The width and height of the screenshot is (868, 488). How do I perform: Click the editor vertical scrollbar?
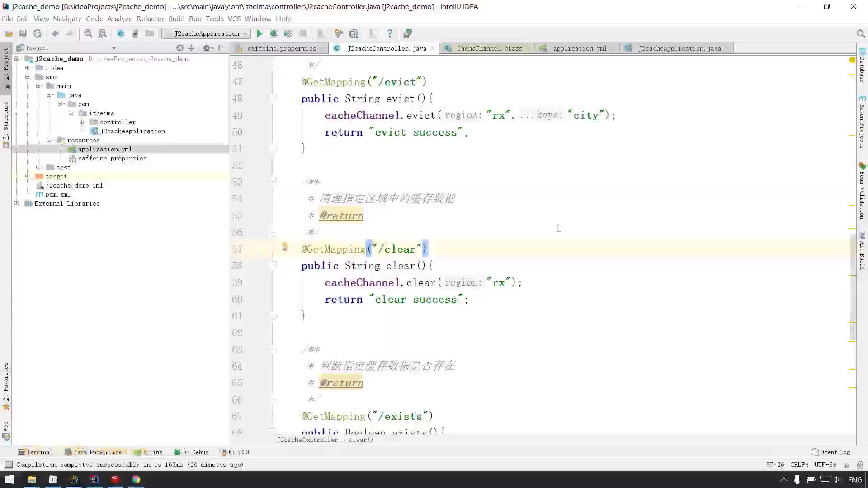[853, 286]
